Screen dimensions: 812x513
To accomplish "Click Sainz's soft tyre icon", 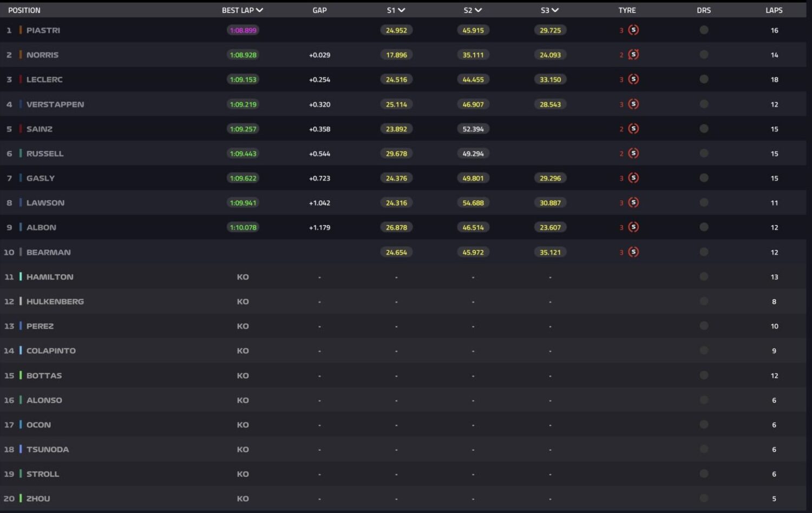I will (x=633, y=128).
